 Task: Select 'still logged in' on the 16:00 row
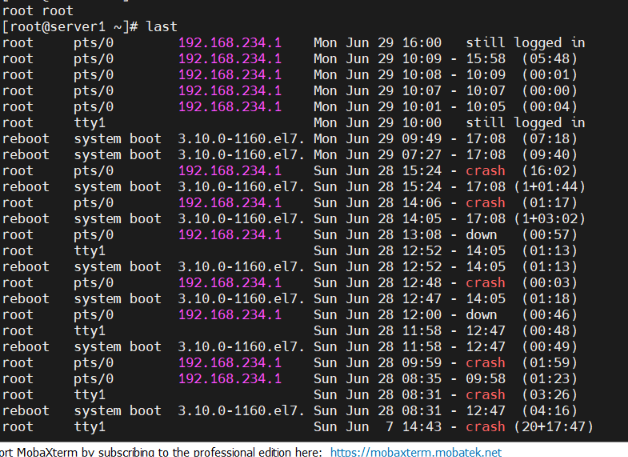tap(525, 42)
